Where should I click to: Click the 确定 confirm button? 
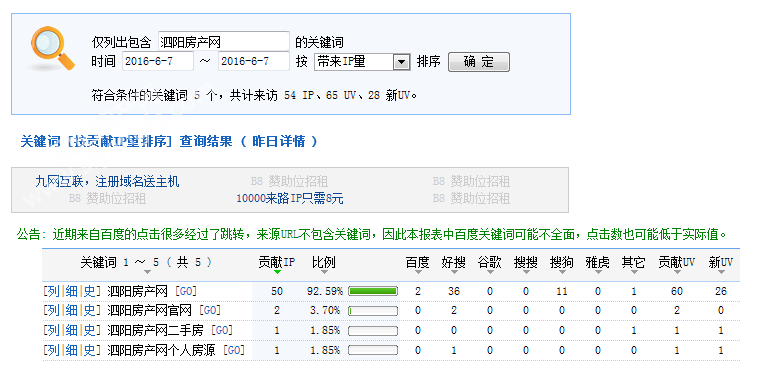click(478, 62)
